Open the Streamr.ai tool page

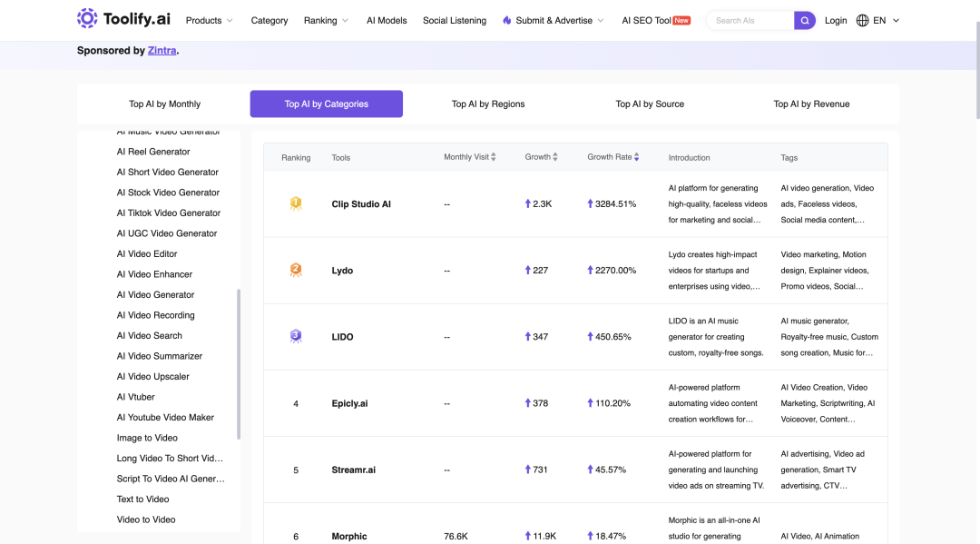[x=353, y=470]
